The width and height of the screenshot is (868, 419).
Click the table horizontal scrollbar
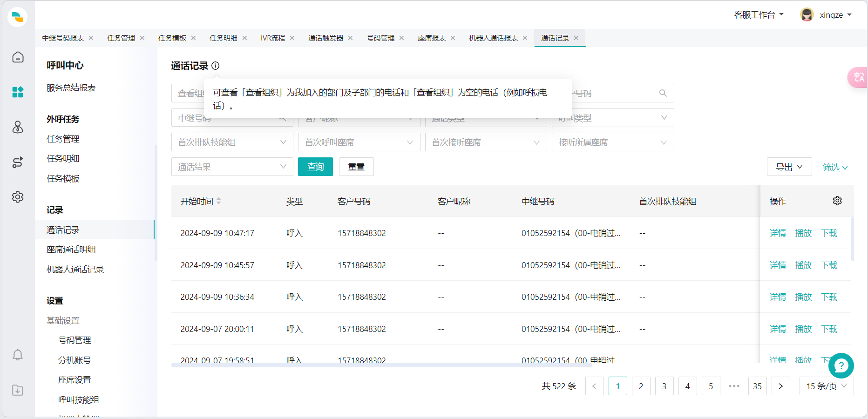[x=382, y=365]
